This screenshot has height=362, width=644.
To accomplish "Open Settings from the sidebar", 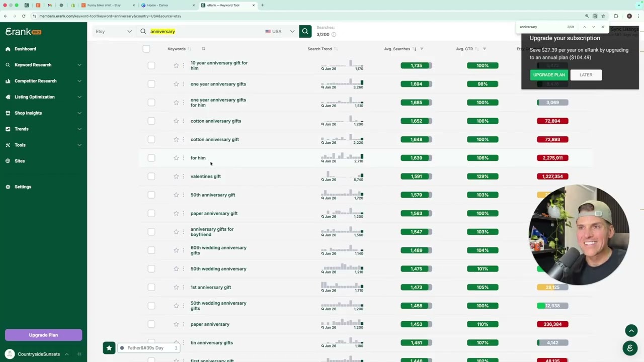I will pos(23,187).
